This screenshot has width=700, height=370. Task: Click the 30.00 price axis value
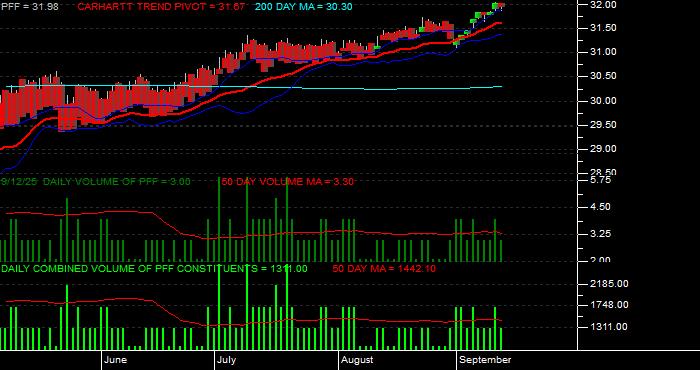point(604,101)
